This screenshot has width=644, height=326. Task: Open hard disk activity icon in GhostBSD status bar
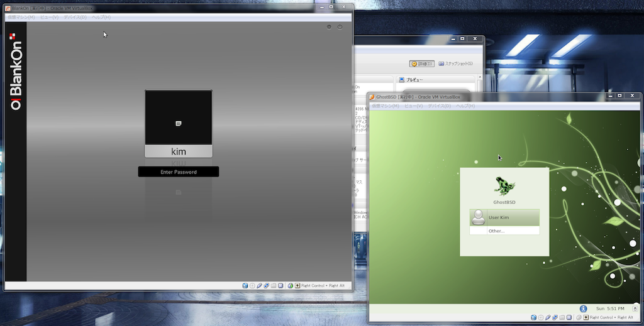[533, 317]
